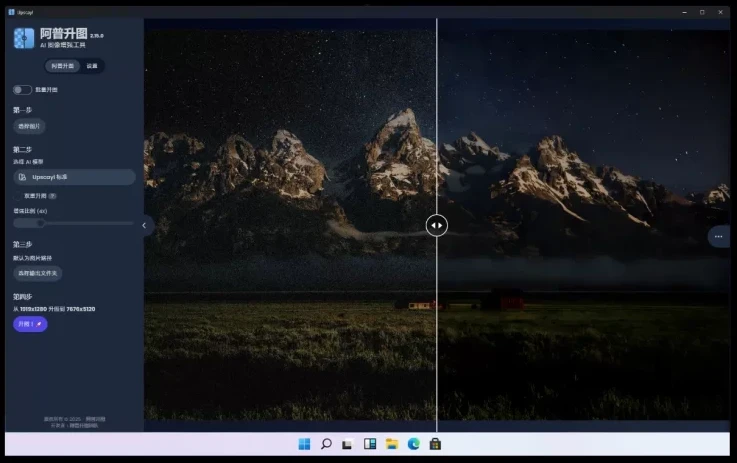Click the 从 1919x1280 升图到 7676x5120 resolution text
The image size is (737, 463).
coord(54,309)
